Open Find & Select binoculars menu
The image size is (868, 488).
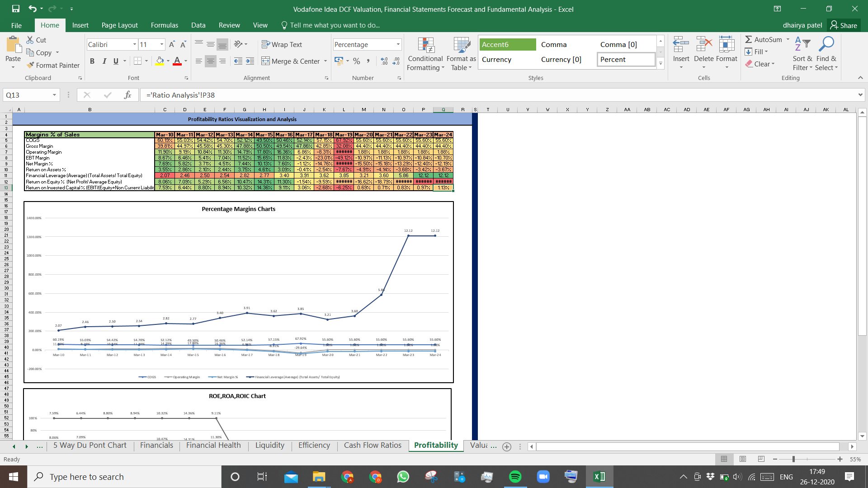click(x=826, y=54)
